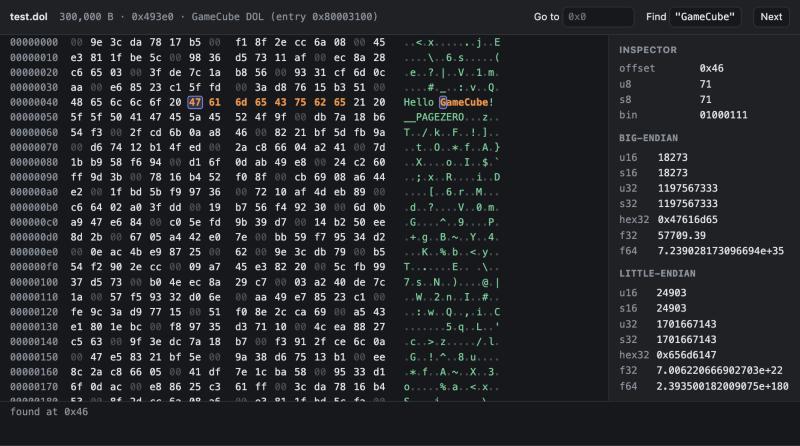Click big-endian u32 value 1197567333
This screenshot has height=446, width=800.
[x=687, y=188]
